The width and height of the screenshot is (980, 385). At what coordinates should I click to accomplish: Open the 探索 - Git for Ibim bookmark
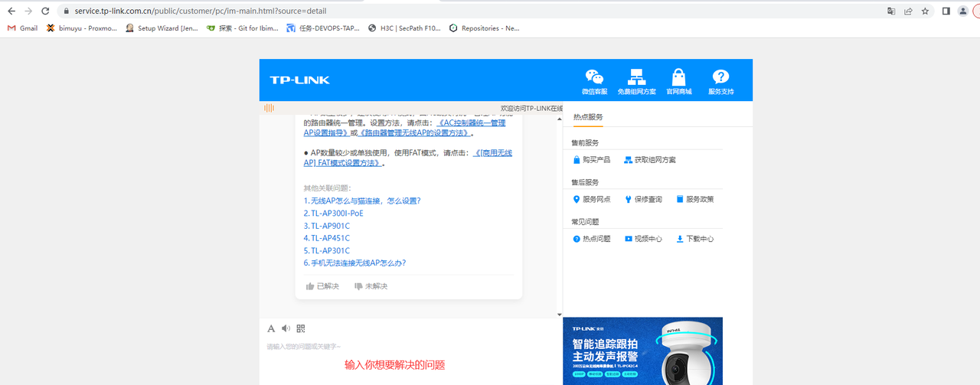tap(243, 28)
